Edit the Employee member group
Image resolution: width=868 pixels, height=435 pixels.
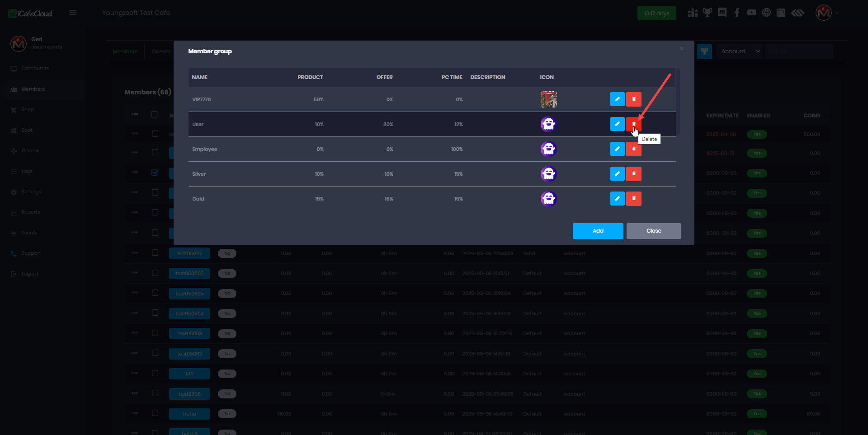tap(617, 149)
